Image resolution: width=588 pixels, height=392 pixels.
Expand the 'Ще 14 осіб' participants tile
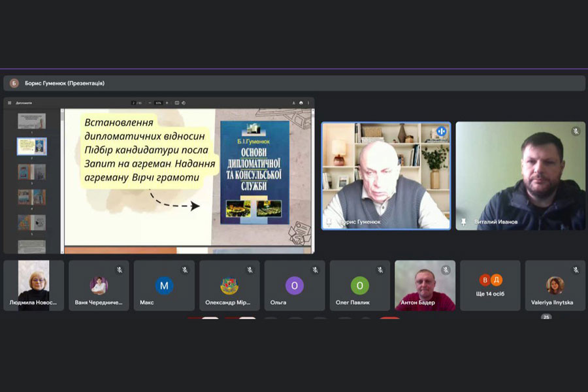(x=491, y=286)
